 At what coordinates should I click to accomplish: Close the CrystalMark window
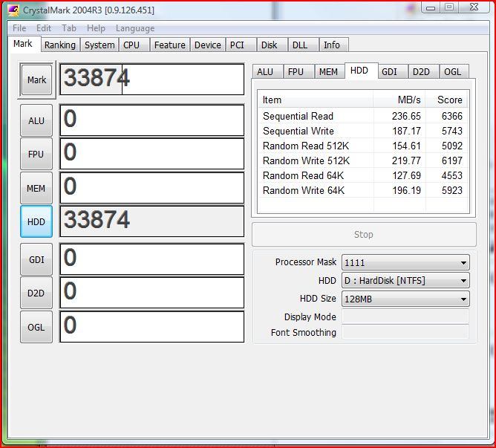[x=474, y=7]
